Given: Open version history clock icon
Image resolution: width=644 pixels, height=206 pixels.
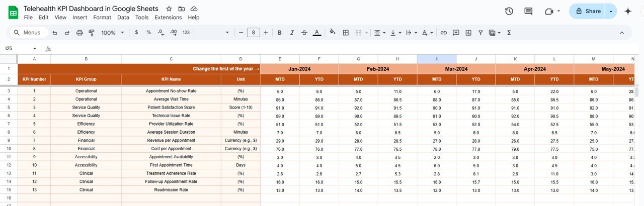Looking at the screenshot, I should point(509,11).
